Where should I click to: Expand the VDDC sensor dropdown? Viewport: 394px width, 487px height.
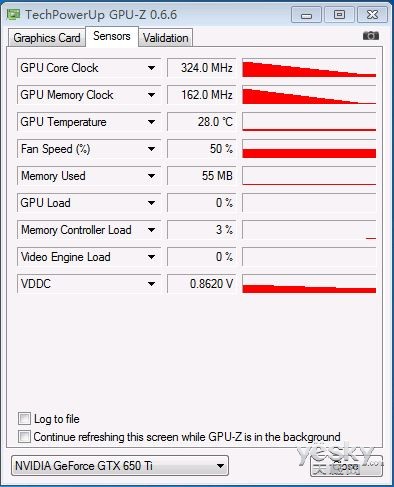(x=151, y=284)
